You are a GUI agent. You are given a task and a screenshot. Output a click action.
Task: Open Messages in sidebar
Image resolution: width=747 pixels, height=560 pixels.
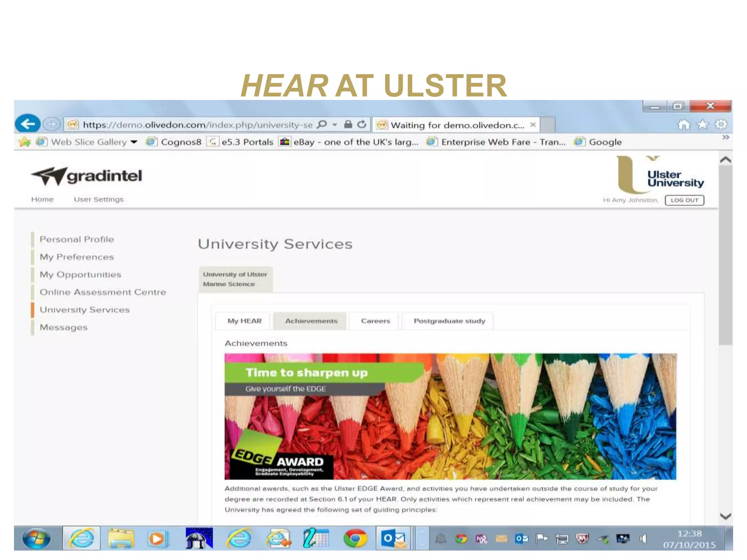(63, 327)
